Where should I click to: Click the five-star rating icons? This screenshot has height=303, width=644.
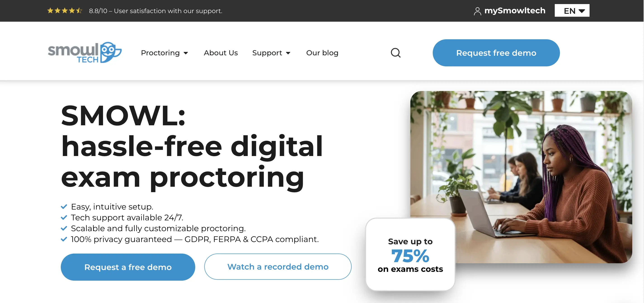click(x=65, y=10)
